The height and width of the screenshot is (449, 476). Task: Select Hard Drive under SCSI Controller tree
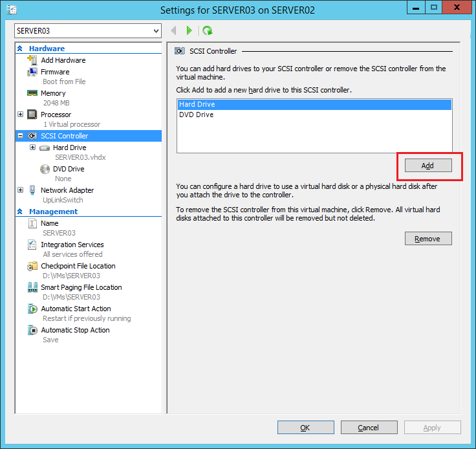click(x=69, y=148)
